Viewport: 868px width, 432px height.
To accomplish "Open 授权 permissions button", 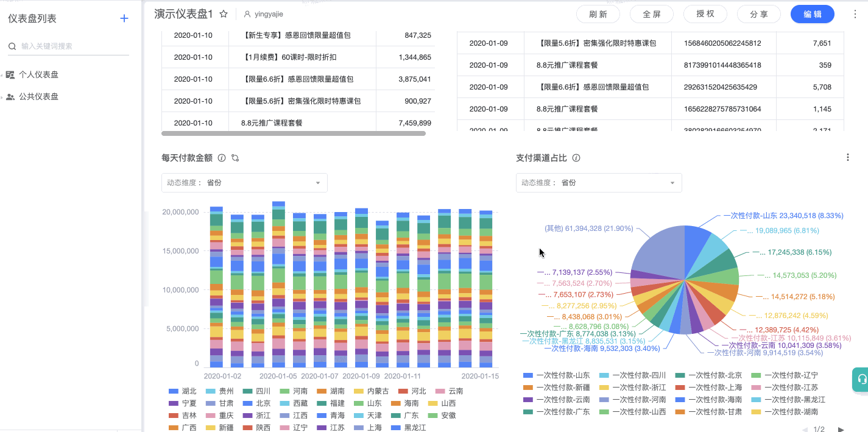I will click(705, 14).
